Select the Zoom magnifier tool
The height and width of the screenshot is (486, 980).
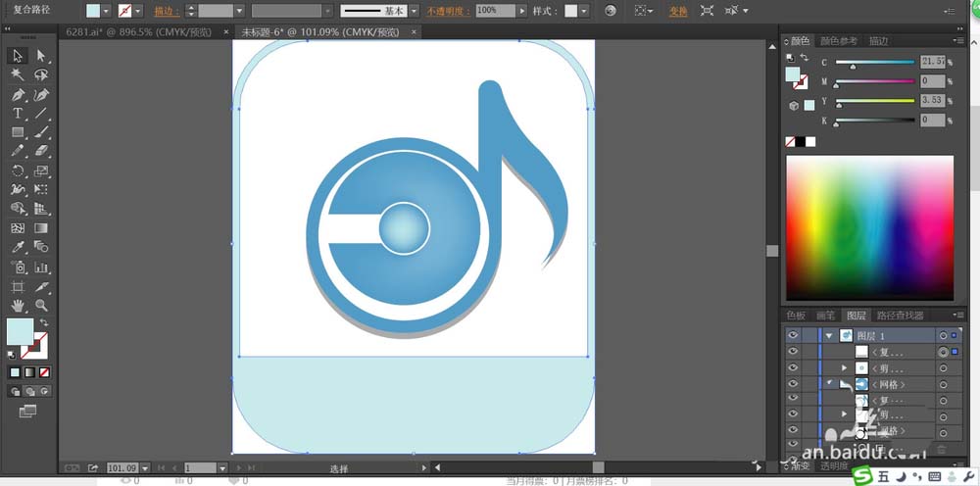point(41,306)
